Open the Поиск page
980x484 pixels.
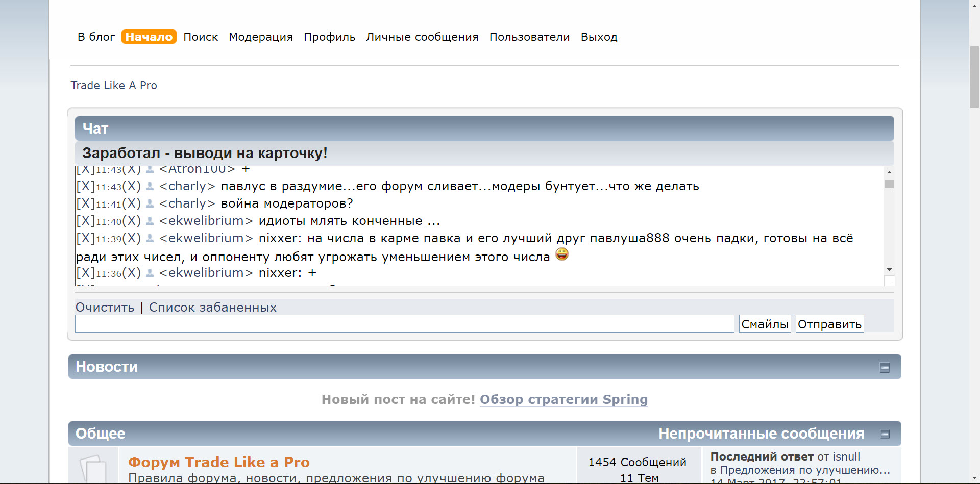point(201,37)
